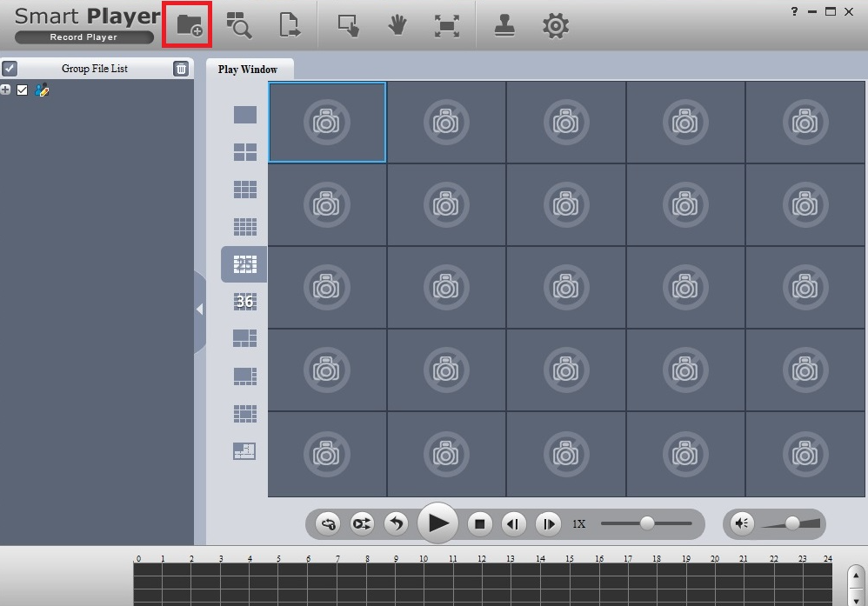Mute the audio speaker button

[x=742, y=523]
